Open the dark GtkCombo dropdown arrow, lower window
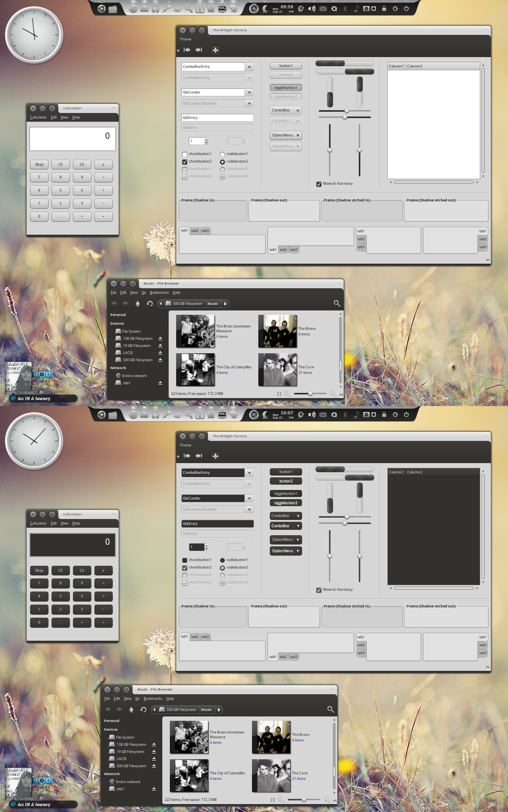Screen dimensions: 508x812 pos(249,498)
